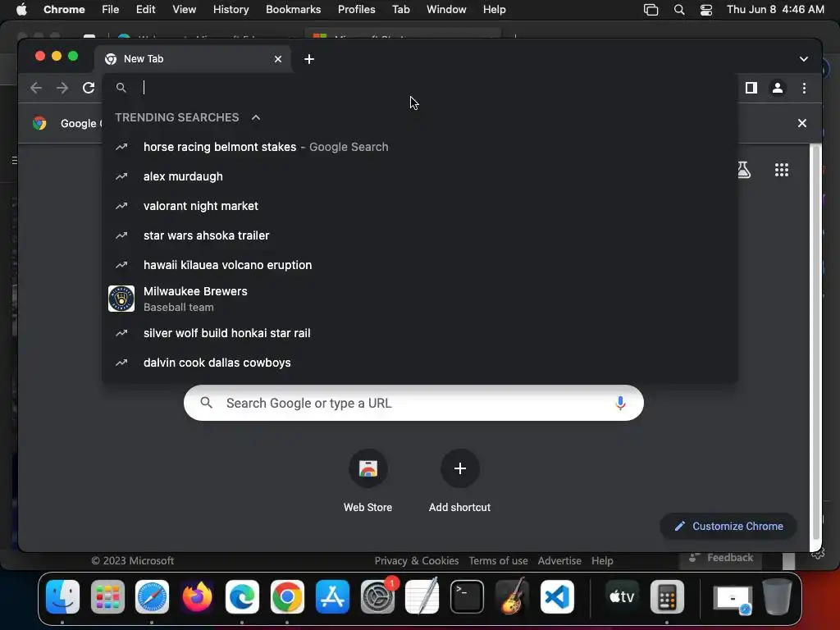Open Terminal from the Dock

(x=467, y=597)
